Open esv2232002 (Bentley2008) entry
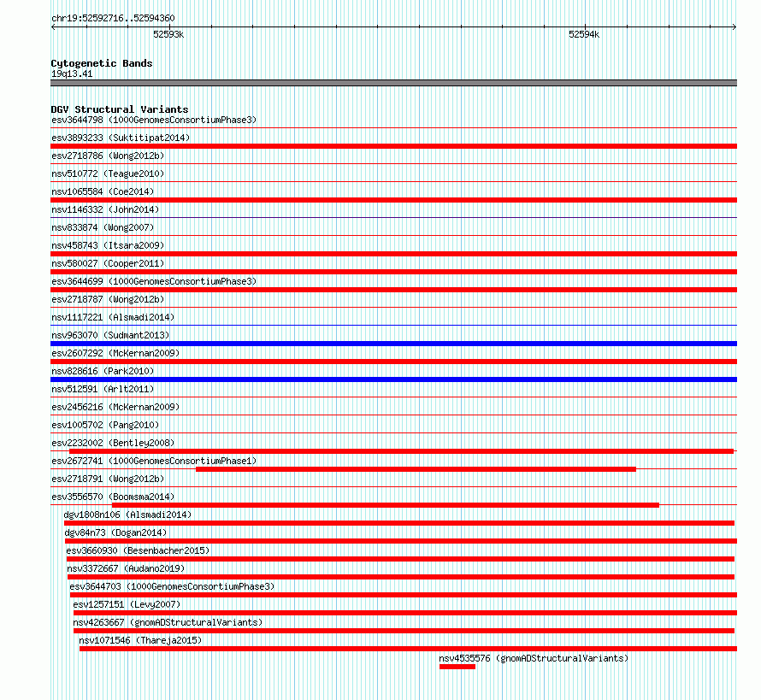 tap(113, 443)
